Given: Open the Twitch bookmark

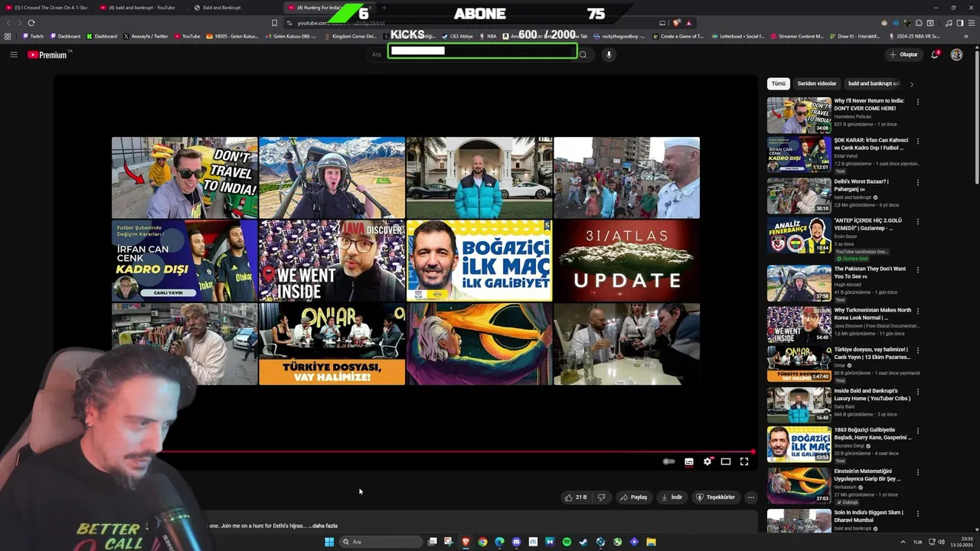Looking at the screenshot, I should tap(33, 36).
